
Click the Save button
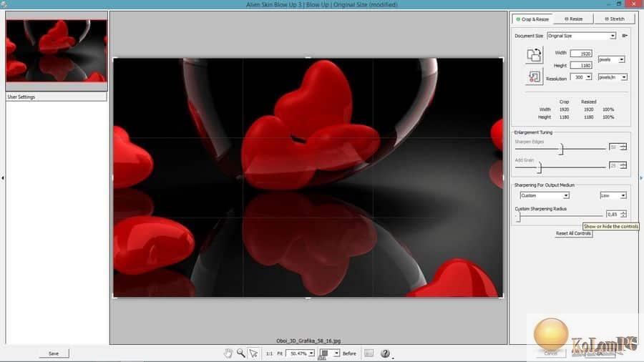tap(54, 353)
